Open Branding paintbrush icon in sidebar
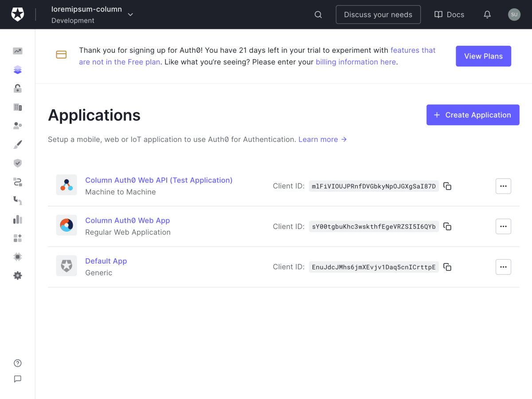Screen dimensions: 532x399 coord(18,145)
